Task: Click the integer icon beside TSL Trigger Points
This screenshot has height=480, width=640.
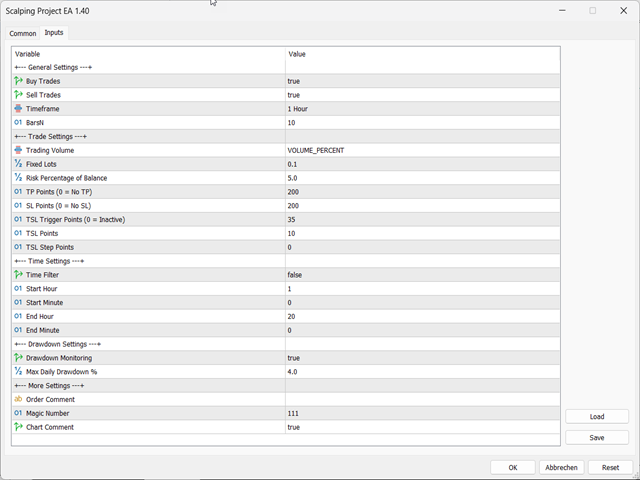Action: [x=18, y=219]
